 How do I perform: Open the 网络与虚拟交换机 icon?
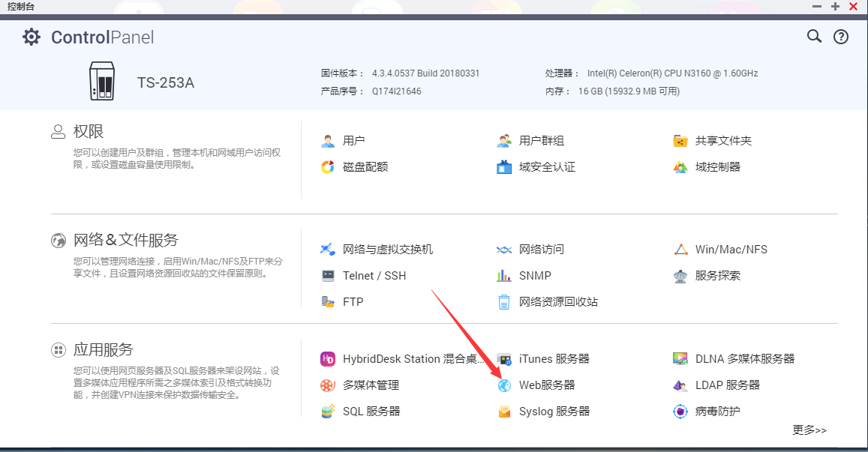(x=328, y=250)
